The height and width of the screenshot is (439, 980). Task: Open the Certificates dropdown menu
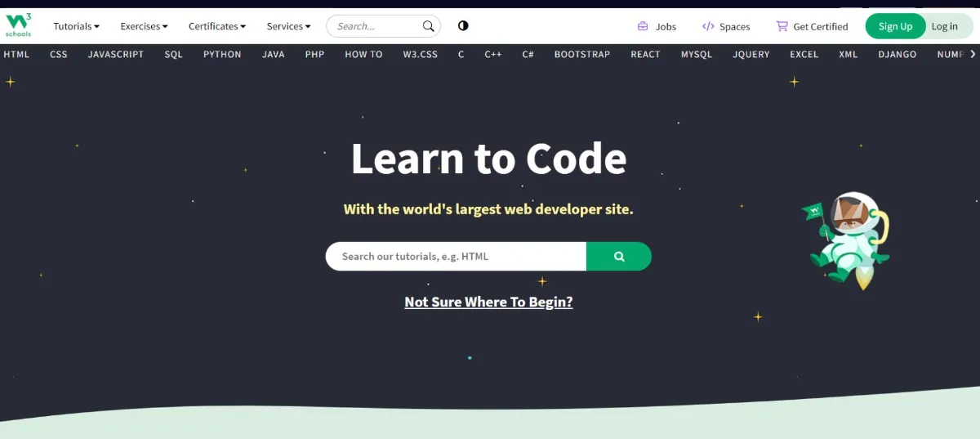point(216,26)
